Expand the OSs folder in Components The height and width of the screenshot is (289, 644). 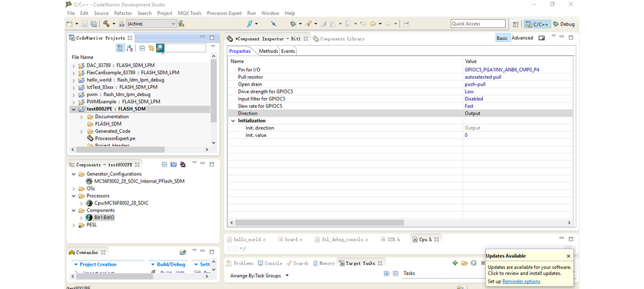pos(73,189)
